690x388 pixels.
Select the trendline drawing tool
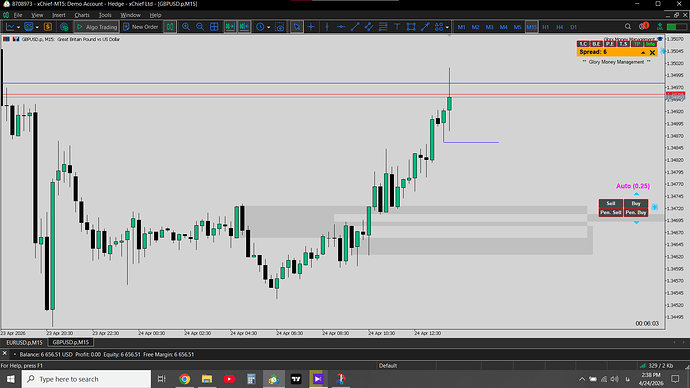[355, 27]
